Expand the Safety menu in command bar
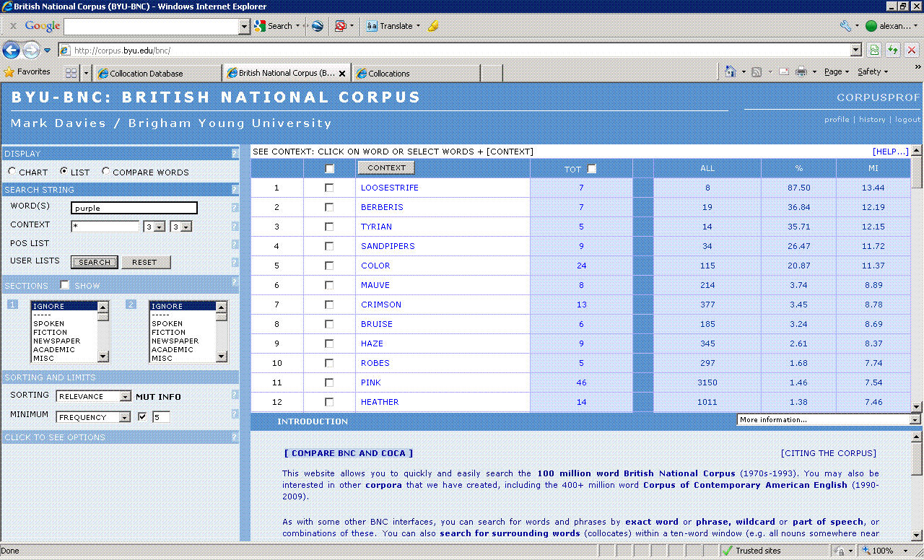The image size is (924, 560). 873,71
